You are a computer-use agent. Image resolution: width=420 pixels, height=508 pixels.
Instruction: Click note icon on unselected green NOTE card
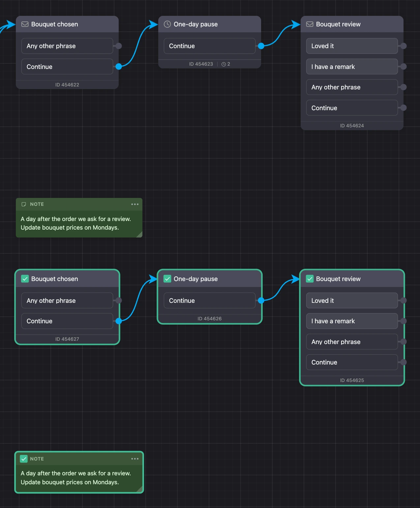[24, 204]
